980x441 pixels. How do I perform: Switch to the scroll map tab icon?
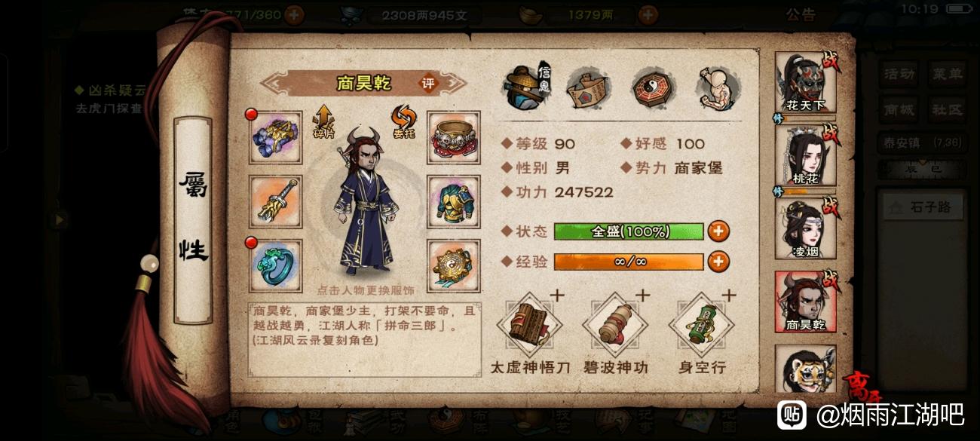pos(588,88)
